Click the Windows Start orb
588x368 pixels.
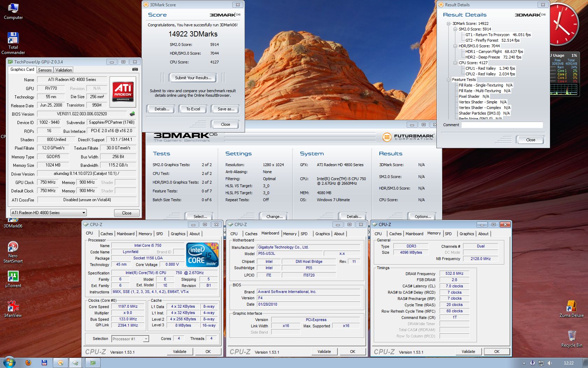9,362
